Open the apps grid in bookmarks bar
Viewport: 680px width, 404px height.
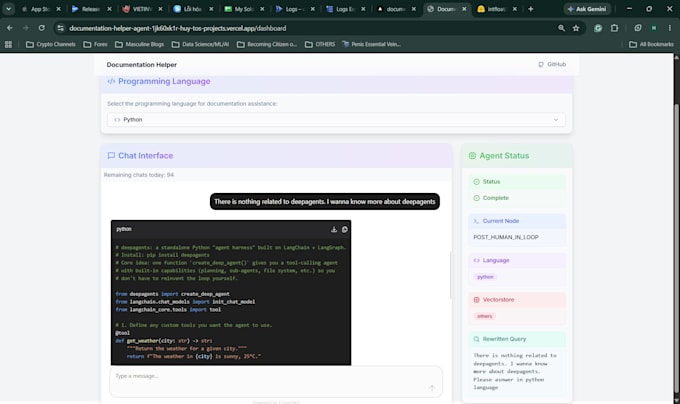click(8, 44)
